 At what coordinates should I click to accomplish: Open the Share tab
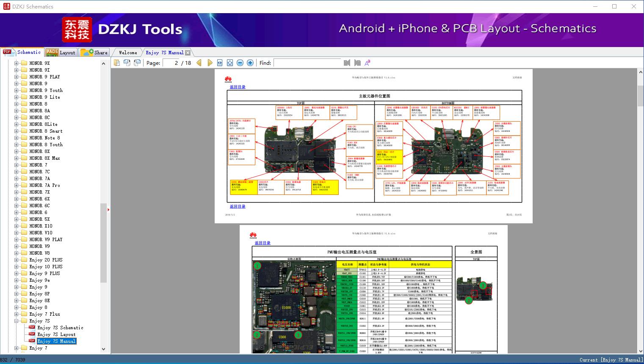(94, 53)
